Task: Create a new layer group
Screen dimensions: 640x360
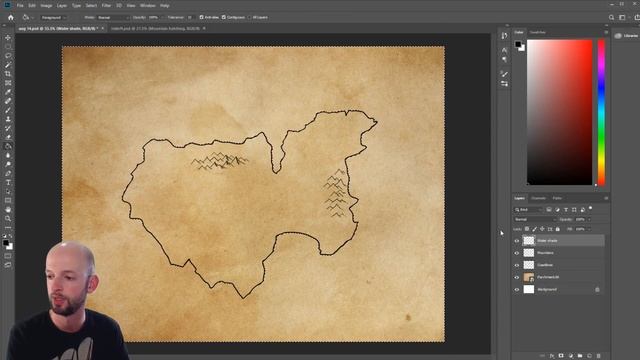Action: 580,356
